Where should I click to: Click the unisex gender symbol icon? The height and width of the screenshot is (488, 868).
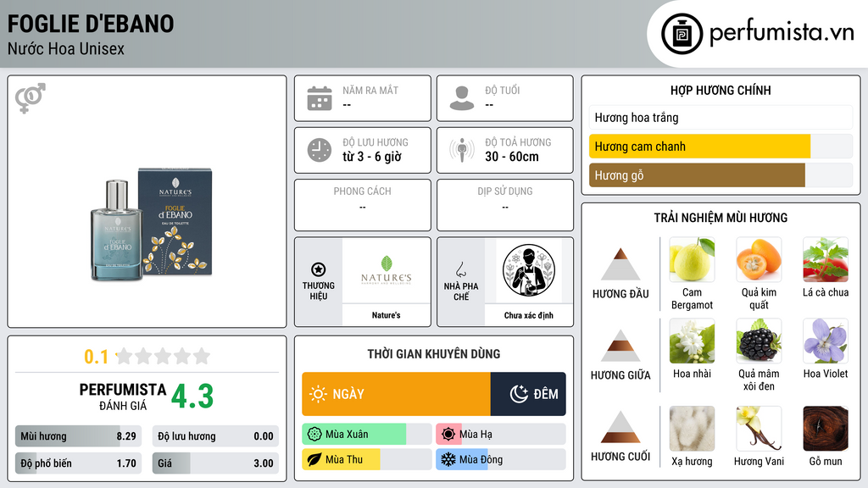(x=30, y=98)
